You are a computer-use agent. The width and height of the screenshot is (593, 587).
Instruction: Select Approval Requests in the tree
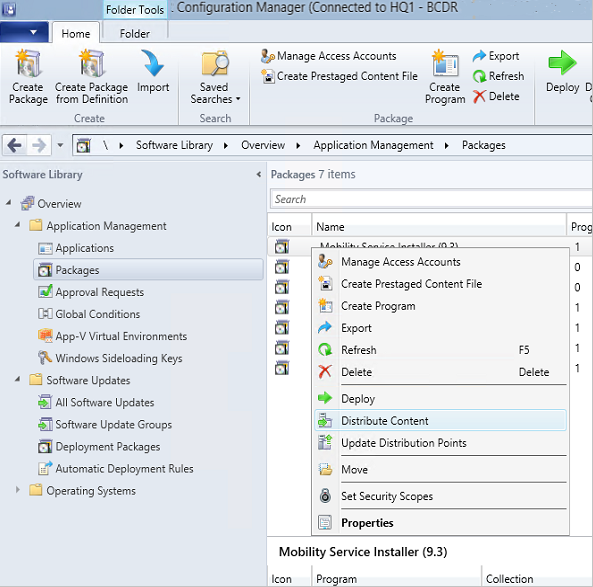[x=99, y=292]
